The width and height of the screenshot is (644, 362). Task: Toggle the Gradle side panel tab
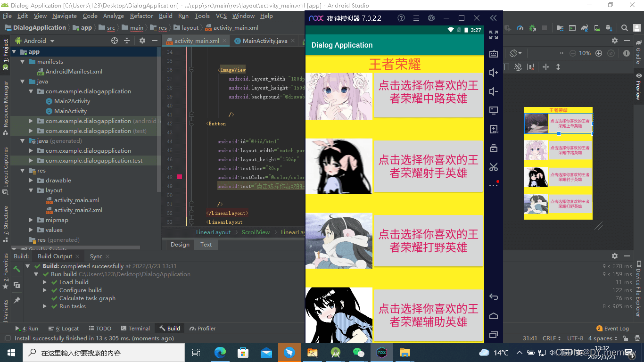(x=638, y=52)
